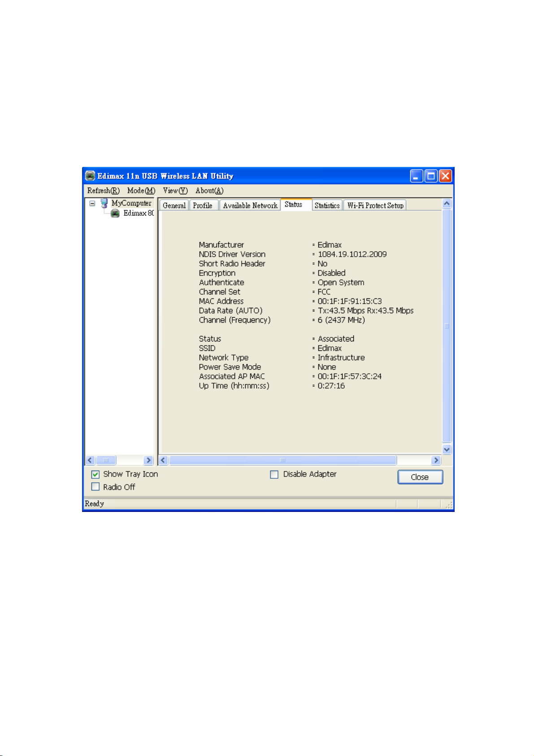The height and width of the screenshot is (756, 534).
Task: Select the MyComputer tree item
Action: click(x=131, y=203)
